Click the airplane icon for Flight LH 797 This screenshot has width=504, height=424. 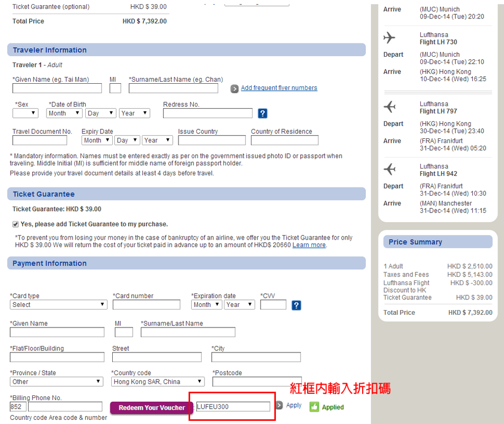(x=390, y=107)
